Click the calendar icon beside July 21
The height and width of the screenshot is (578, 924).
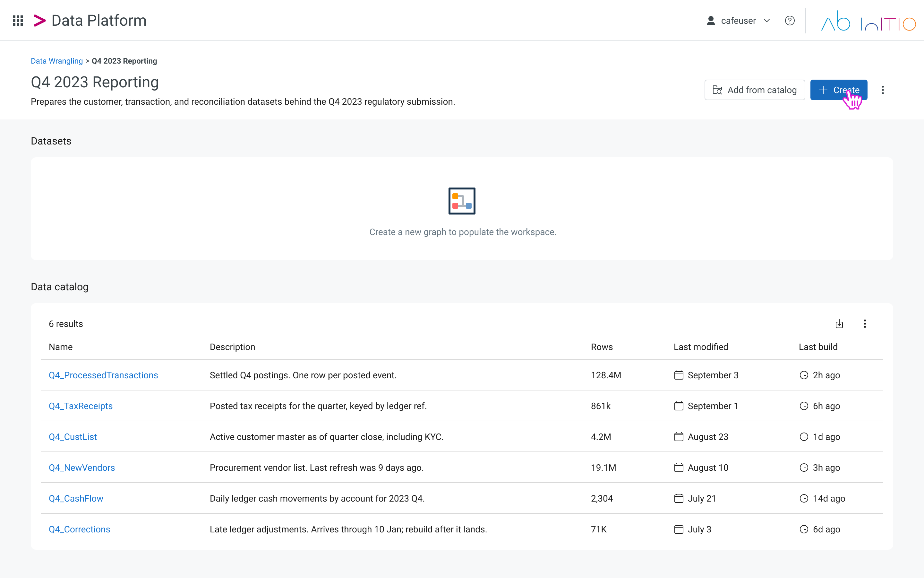(679, 498)
